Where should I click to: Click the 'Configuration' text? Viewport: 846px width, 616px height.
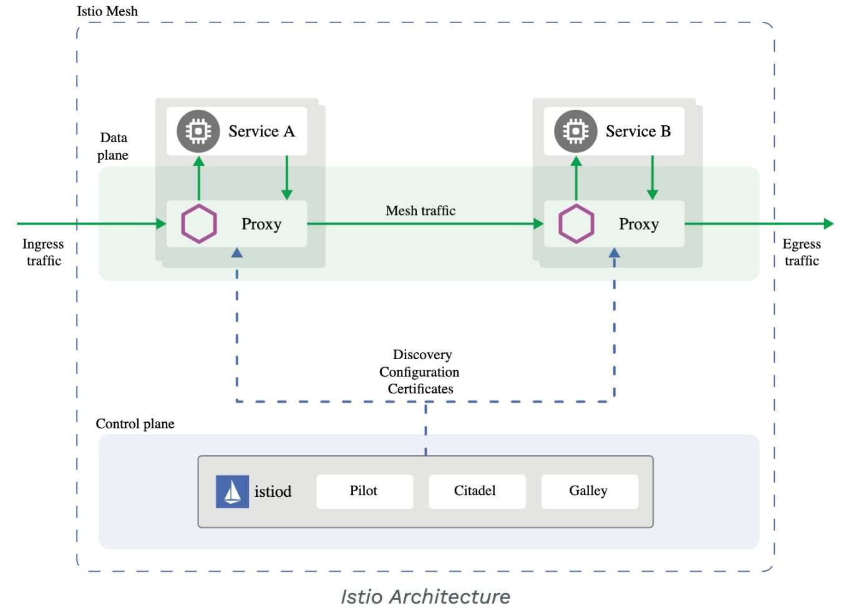(x=419, y=372)
